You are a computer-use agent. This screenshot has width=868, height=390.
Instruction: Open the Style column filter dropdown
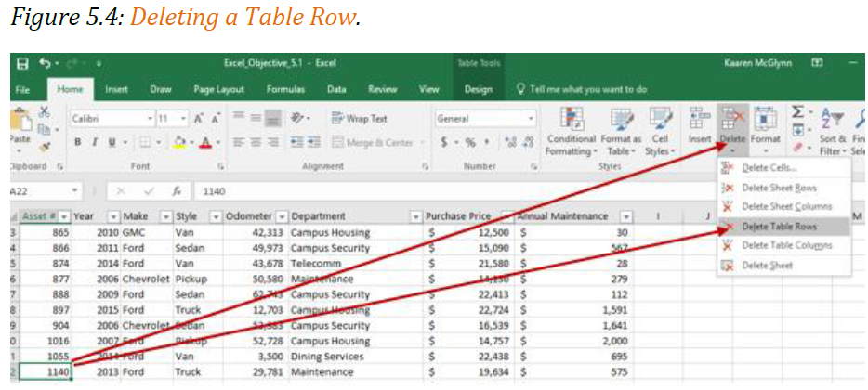(216, 216)
